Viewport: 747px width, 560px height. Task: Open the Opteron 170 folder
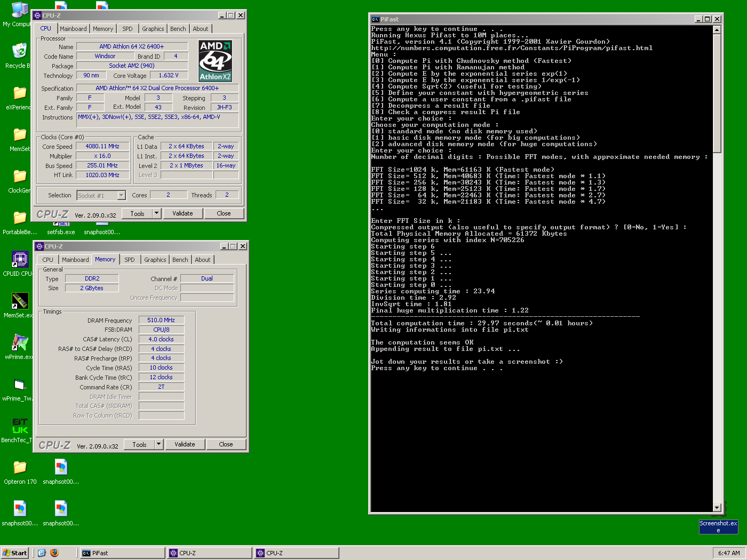coord(20,468)
